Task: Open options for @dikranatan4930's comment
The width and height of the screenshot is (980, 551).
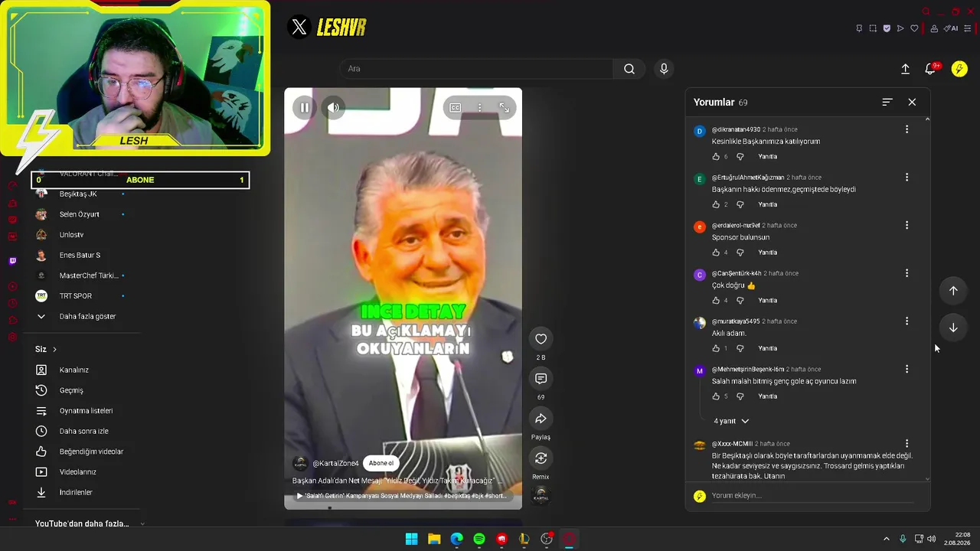Action: [x=906, y=129]
